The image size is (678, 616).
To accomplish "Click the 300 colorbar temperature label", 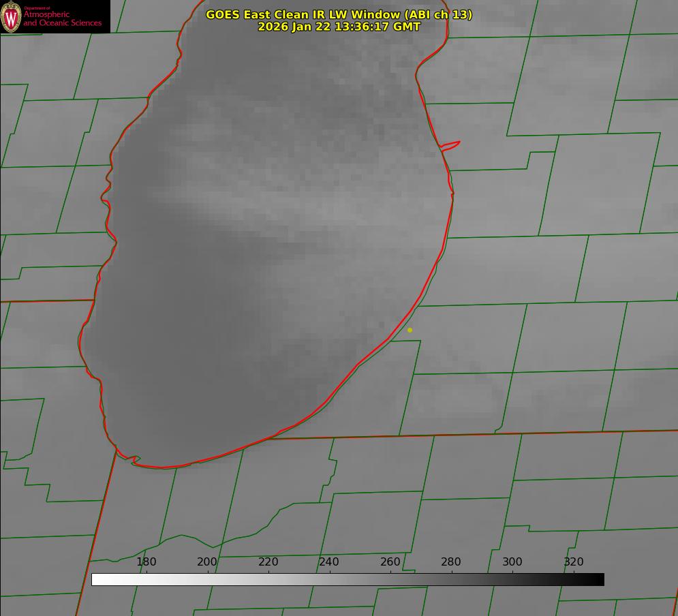I will pos(512,562).
